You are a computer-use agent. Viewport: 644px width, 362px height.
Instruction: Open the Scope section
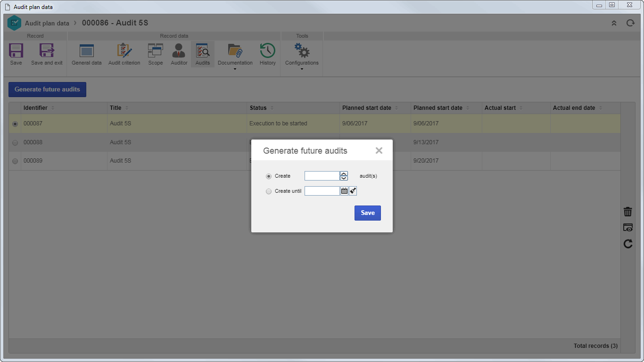(x=156, y=51)
